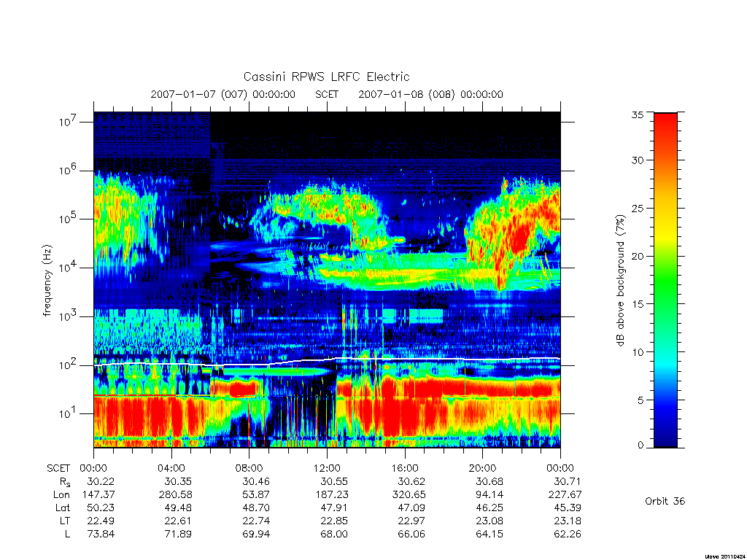This screenshot has height=560, width=747.
Task: Click the Lon value 280.58
Action: click(175, 494)
